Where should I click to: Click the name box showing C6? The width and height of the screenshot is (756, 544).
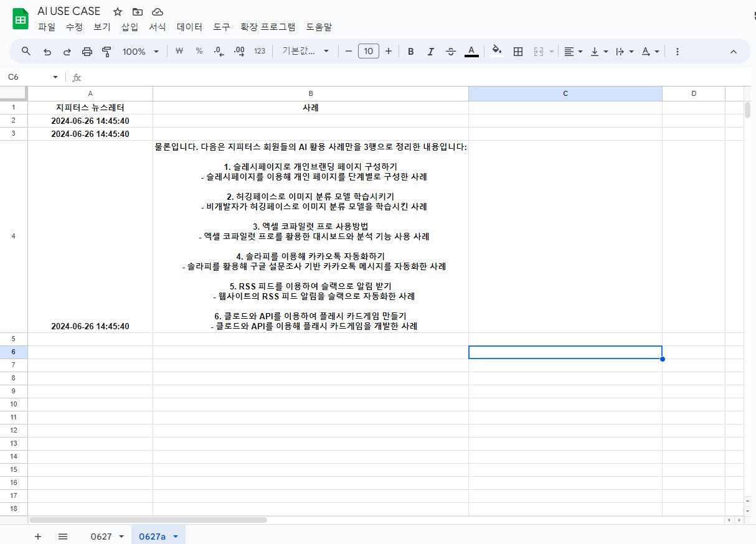click(28, 77)
